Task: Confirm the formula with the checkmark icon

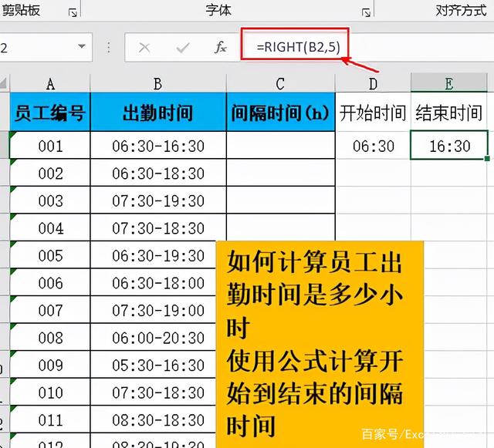Action: pos(182,48)
